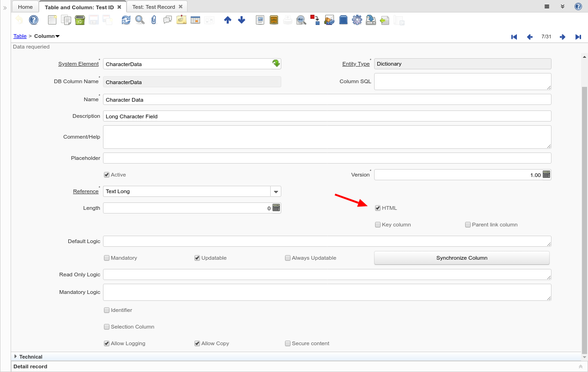Click the Help toolbar icon
Image resolution: width=588 pixels, height=372 pixels.
34,20
